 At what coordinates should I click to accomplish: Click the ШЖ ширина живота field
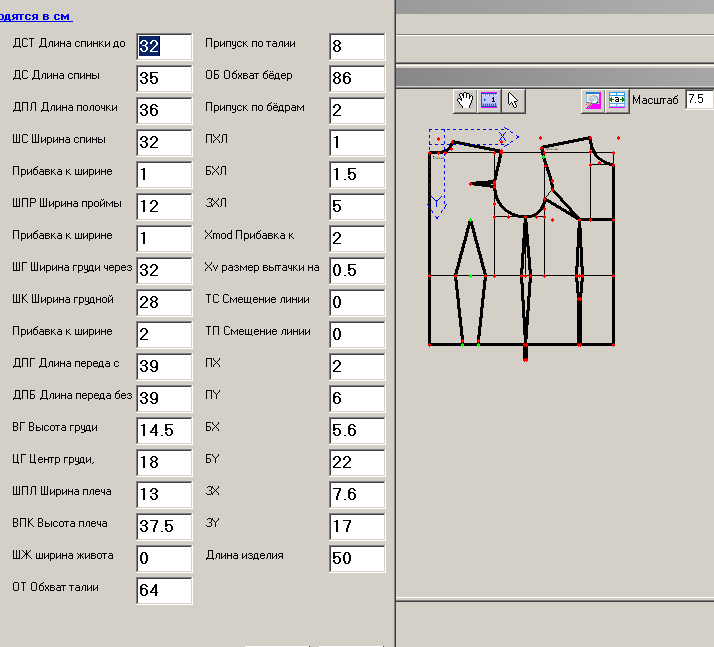point(164,558)
